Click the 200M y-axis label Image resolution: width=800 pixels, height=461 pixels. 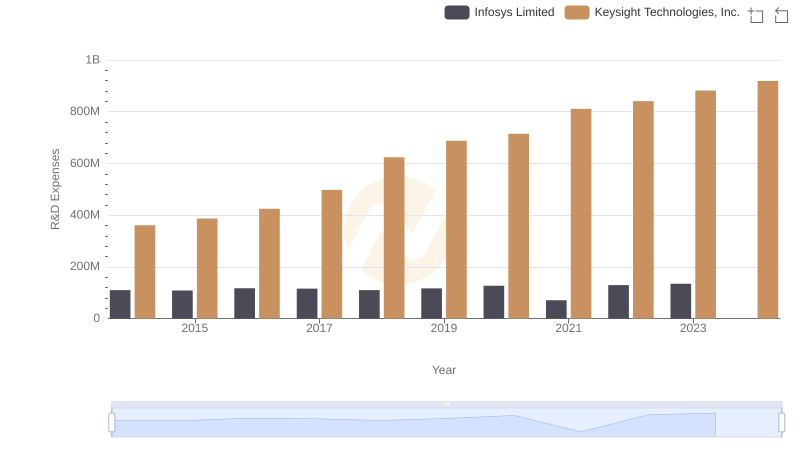point(85,266)
